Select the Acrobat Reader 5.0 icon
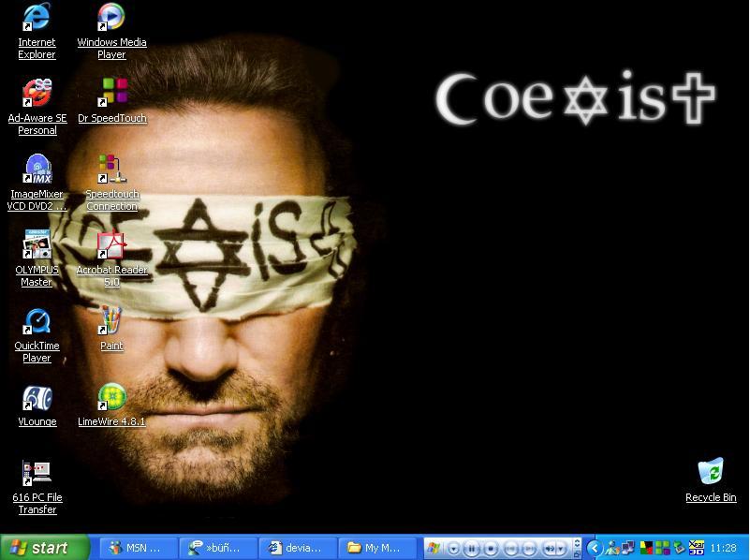 pos(112,258)
